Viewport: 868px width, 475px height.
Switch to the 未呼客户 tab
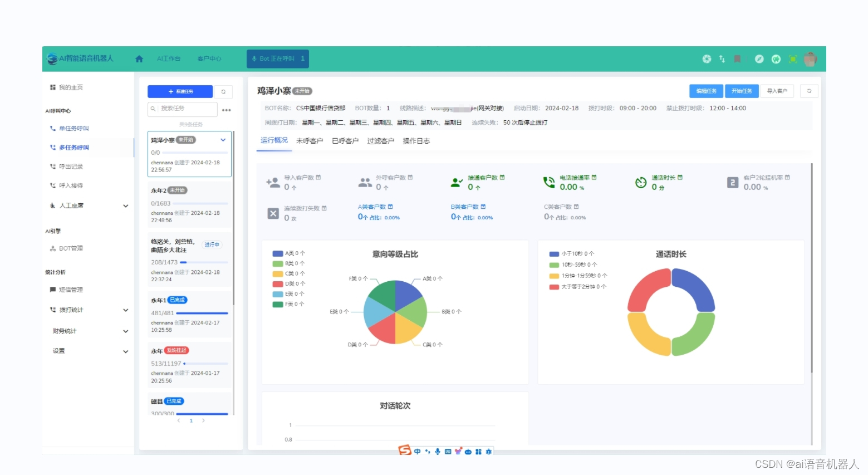[310, 141]
